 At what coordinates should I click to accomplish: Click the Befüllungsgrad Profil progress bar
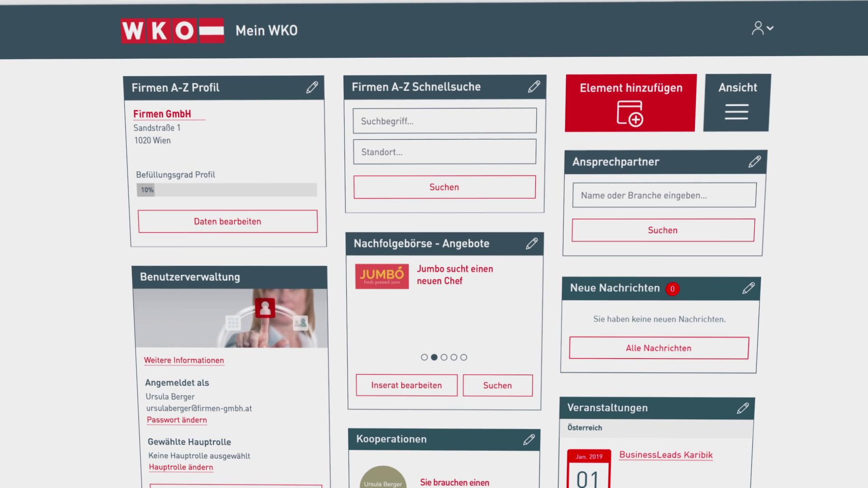226,190
